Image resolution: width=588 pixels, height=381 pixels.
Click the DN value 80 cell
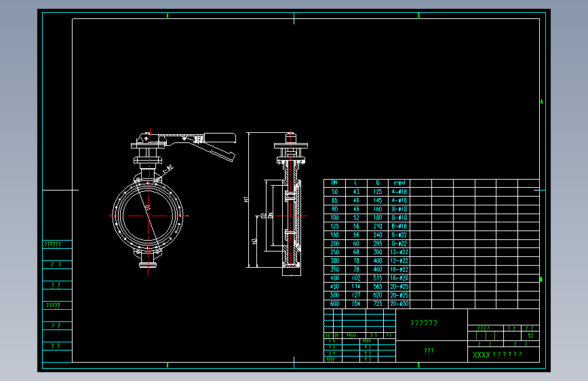coord(334,209)
